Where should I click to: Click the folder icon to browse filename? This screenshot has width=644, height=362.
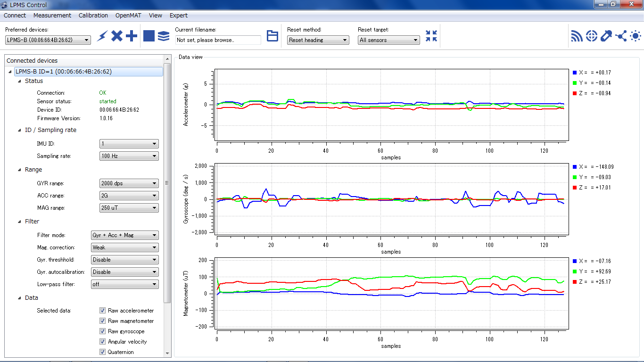[272, 36]
